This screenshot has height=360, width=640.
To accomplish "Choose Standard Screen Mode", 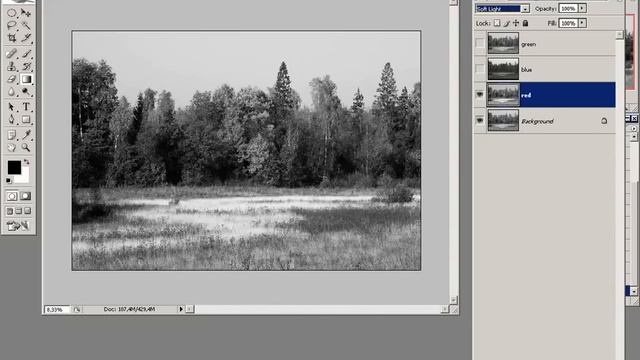I will (10, 211).
